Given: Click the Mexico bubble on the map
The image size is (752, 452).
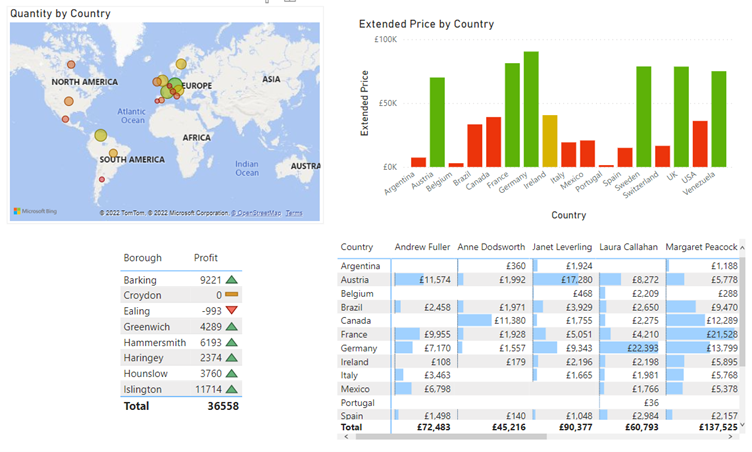Looking at the screenshot, I should pos(65,119).
